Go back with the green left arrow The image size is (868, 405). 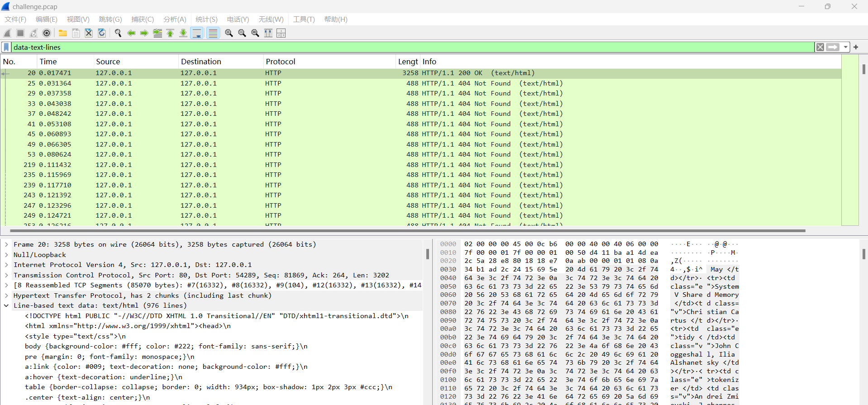(131, 33)
